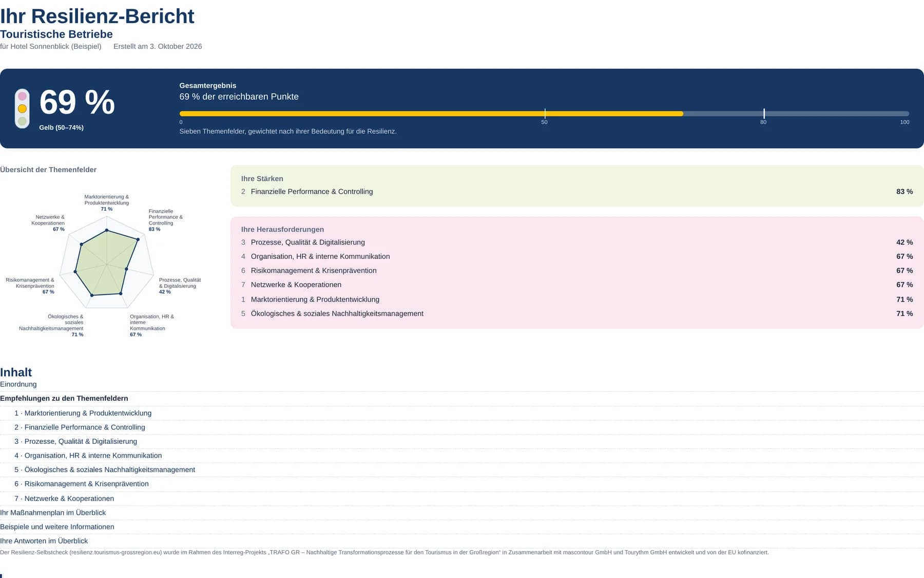This screenshot has width=924, height=578.
Task: Go to 3 · Prozesse, Qualität & Digitalisierung
Action: (76, 441)
